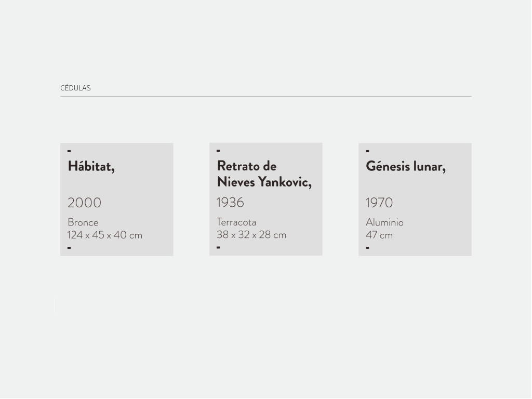Click the year 1936 text
The image size is (532, 399).
click(x=230, y=203)
